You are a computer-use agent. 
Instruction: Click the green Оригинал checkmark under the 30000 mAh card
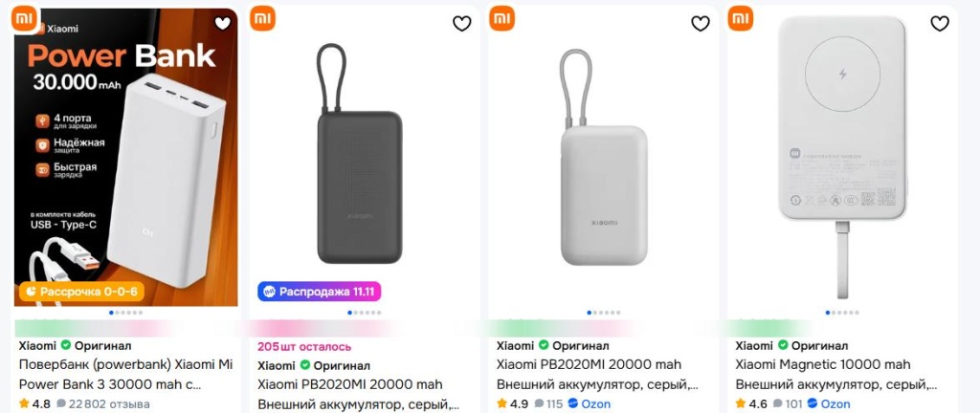(x=66, y=345)
